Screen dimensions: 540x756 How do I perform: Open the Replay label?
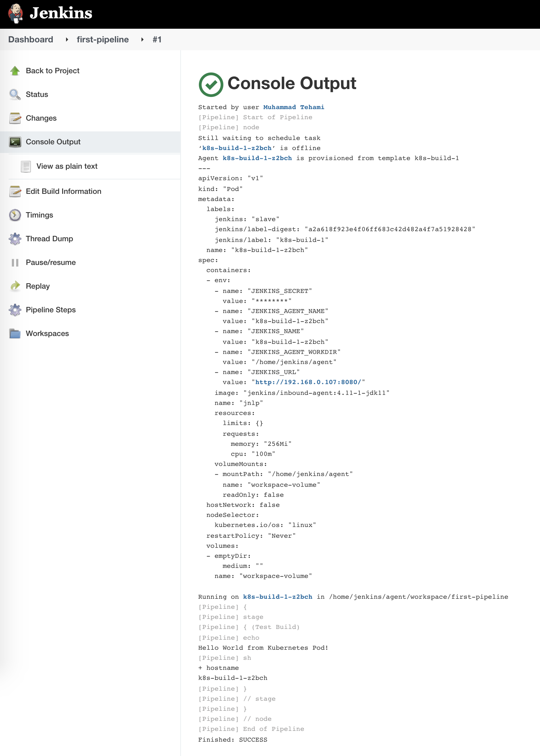(38, 286)
